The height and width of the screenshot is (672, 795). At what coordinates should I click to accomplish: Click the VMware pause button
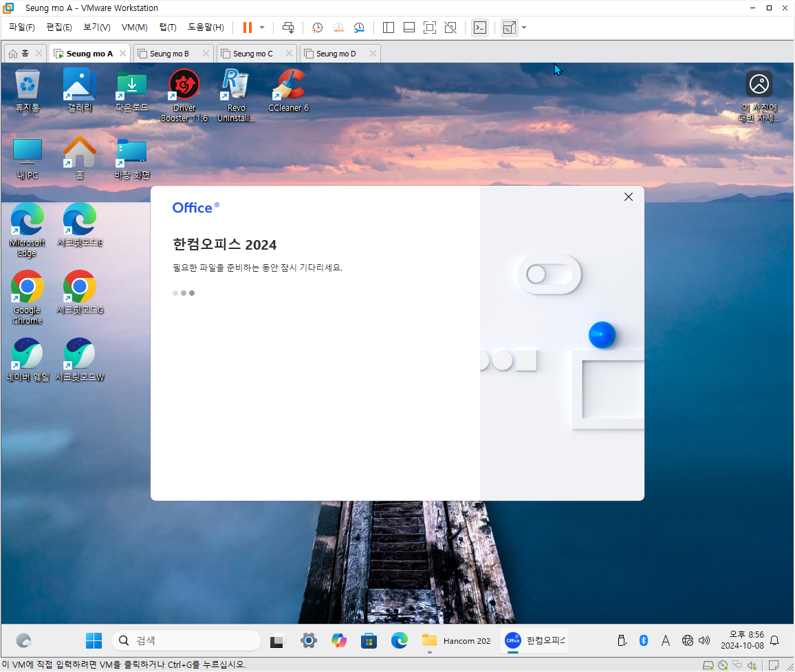248,28
